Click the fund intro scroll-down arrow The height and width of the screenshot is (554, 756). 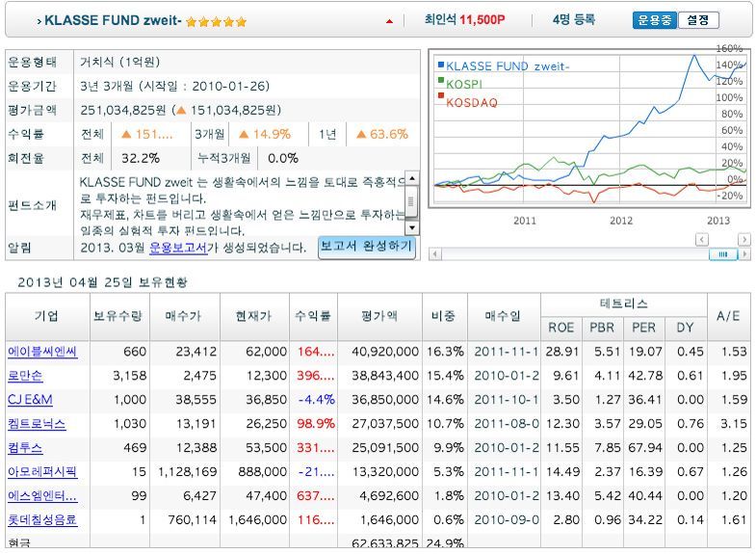pos(412,227)
